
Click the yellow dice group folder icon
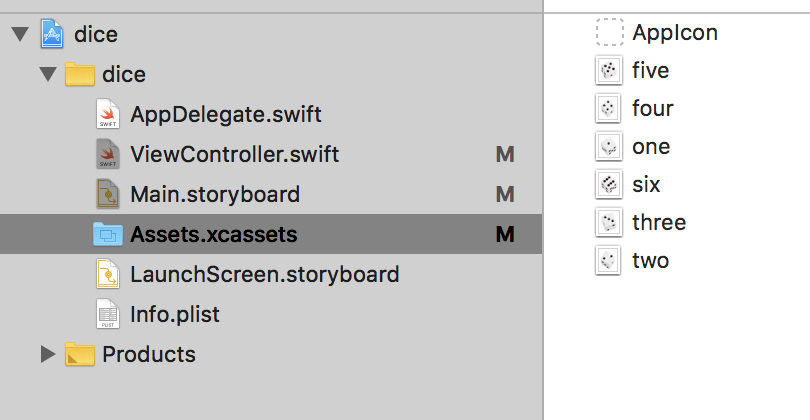click(79, 75)
